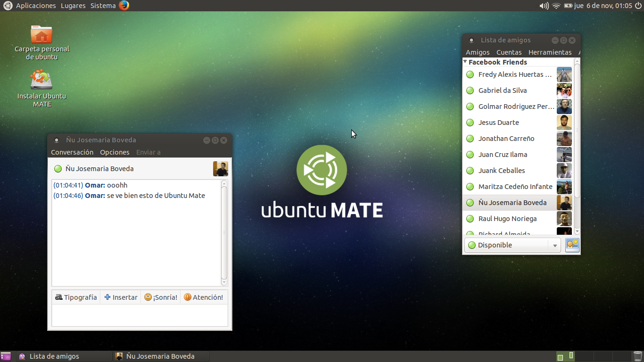Open the volume control in the panel
The image size is (644, 362).
[x=544, y=6]
